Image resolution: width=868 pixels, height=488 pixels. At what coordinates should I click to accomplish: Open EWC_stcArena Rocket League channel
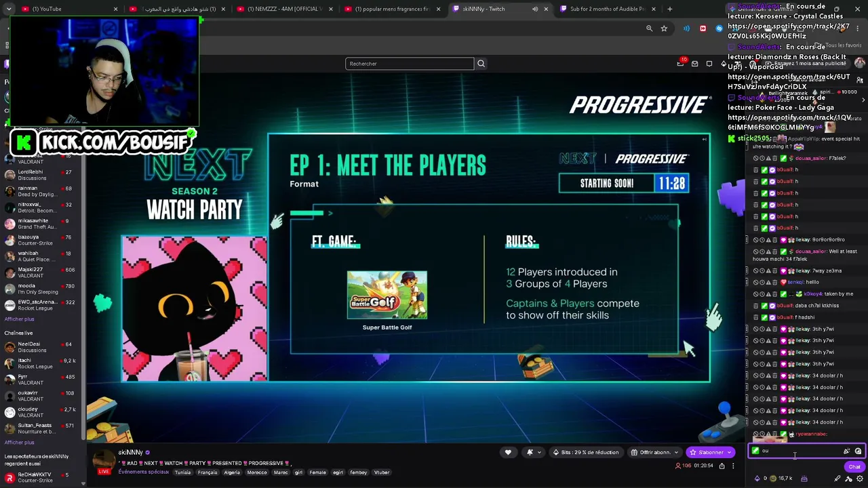41,305
